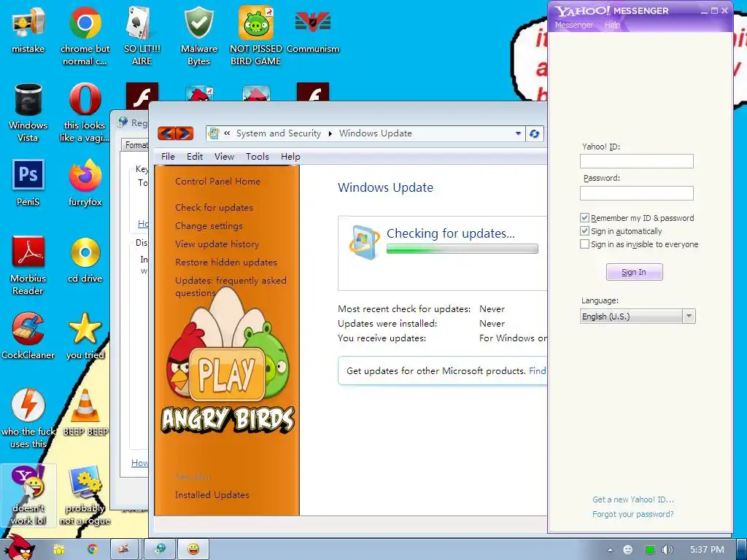
Task: Click the Show desktop button on the taskbar
Action: click(741, 549)
